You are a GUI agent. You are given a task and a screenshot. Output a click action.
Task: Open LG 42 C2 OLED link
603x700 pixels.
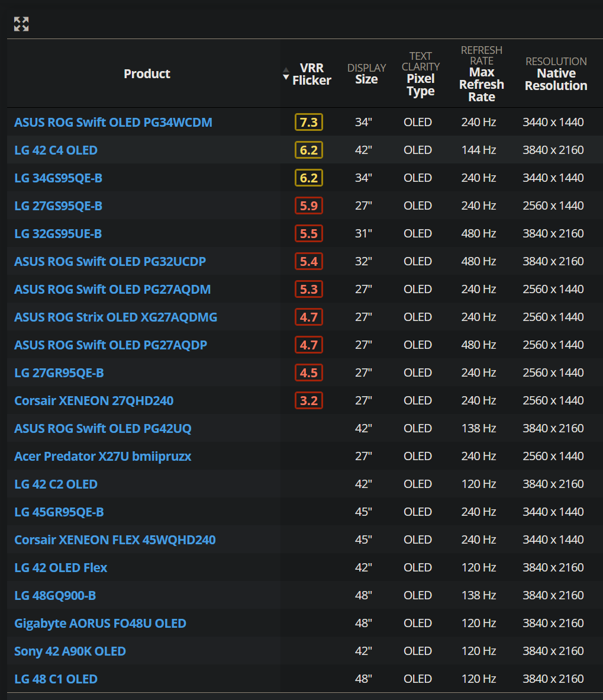(x=56, y=484)
